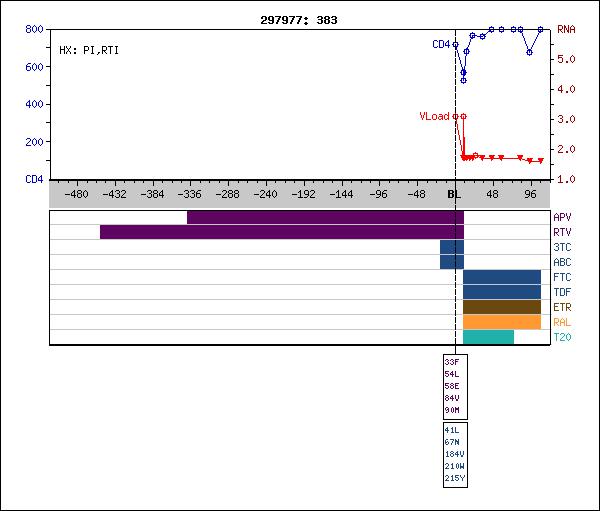Viewport: 600px width, 511px height.
Task: Select the first red VLoad data point
Action: (456, 116)
